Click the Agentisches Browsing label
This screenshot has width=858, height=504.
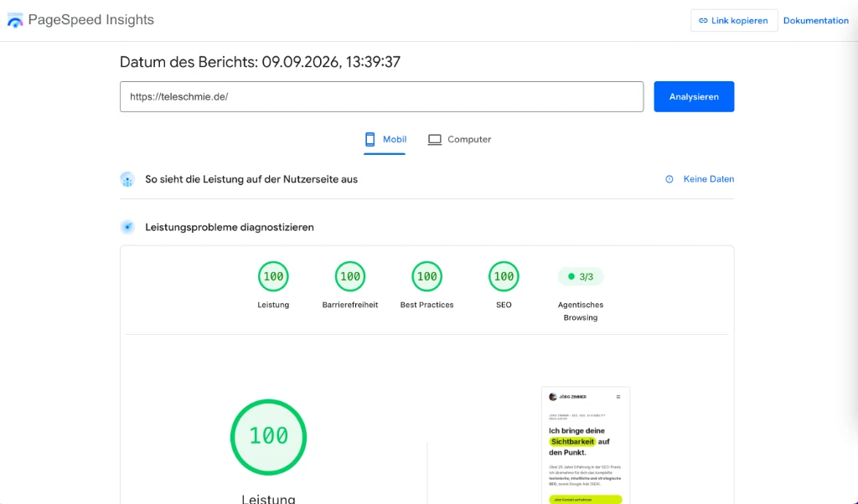tap(581, 311)
